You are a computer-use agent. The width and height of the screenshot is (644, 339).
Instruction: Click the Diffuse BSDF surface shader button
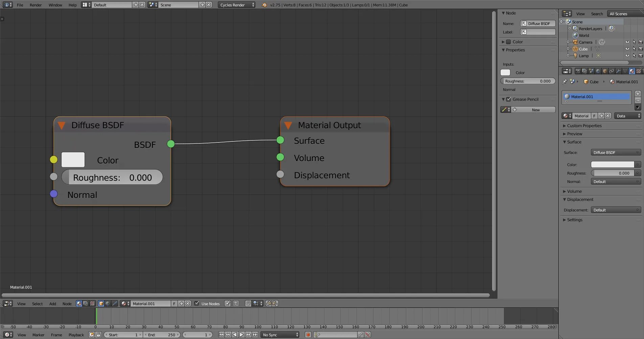(x=616, y=152)
